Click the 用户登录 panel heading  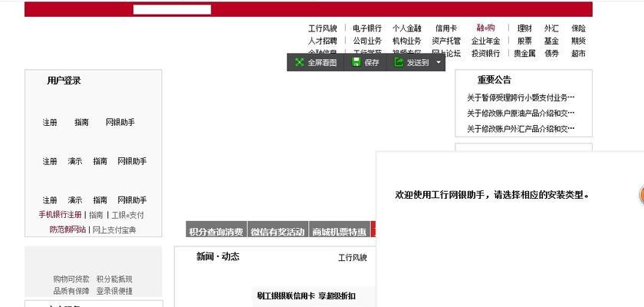(64, 81)
